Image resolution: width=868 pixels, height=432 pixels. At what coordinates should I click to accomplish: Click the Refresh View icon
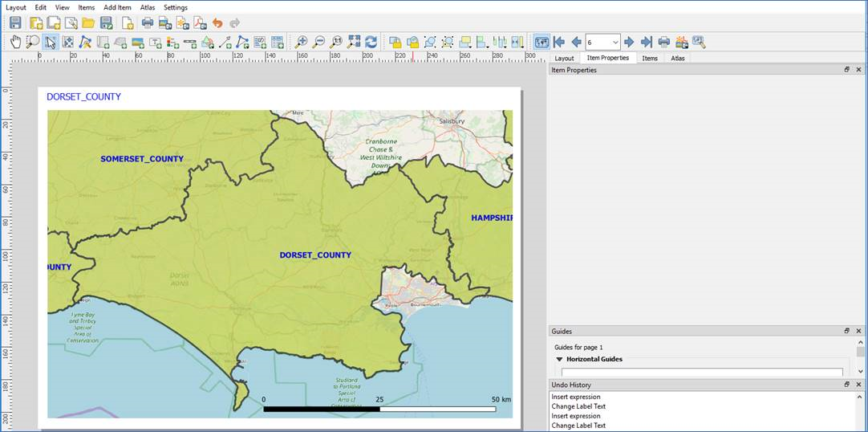(x=371, y=42)
